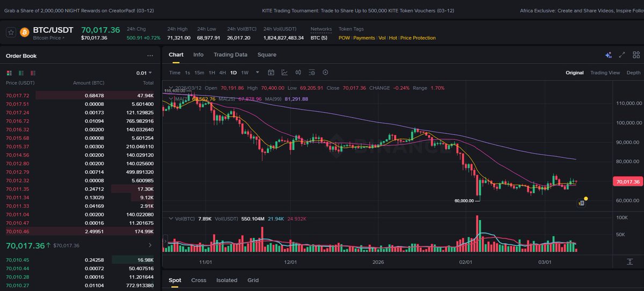Click the Price Protection token tag
The image size is (644, 291).
pyautogui.click(x=418, y=38)
